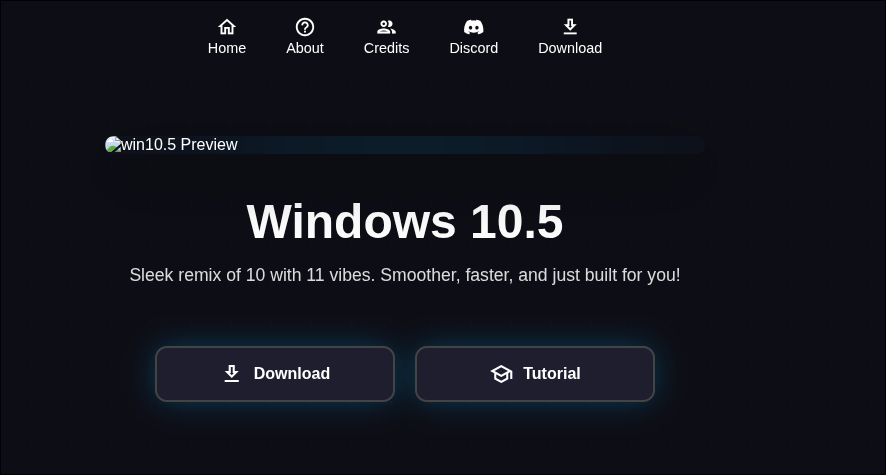Click the 'win10.5 Preview' alt text
Image resolution: width=886 pixels, height=475 pixels.
coord(180,145)
